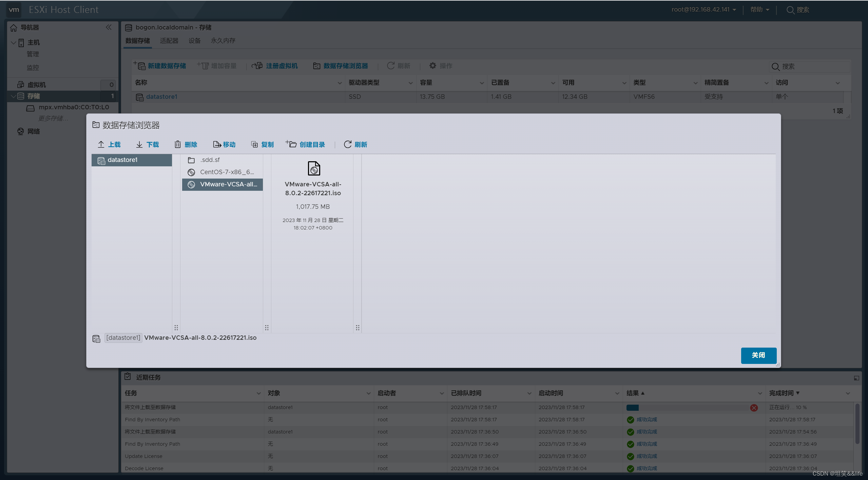Open Networking (网络) in navigator
868x480 pixels.
click(34, 131)
